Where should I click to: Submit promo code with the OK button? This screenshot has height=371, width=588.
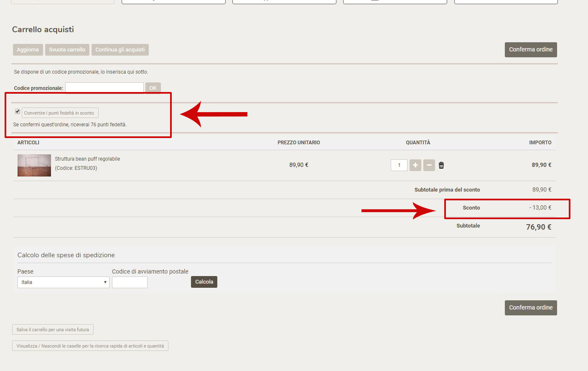pyautogui.click(x=153, y=88)
